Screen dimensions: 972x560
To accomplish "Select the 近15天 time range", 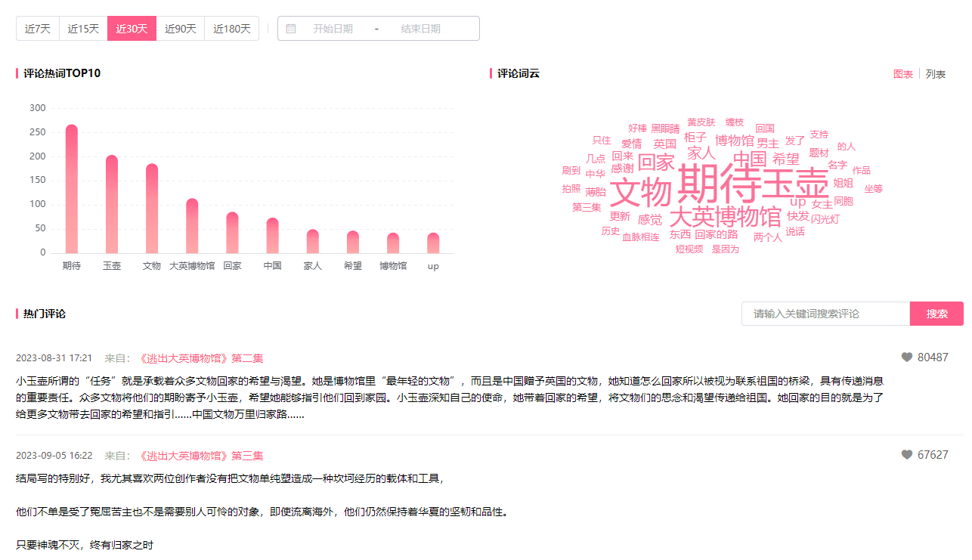I will coord(83,29).
